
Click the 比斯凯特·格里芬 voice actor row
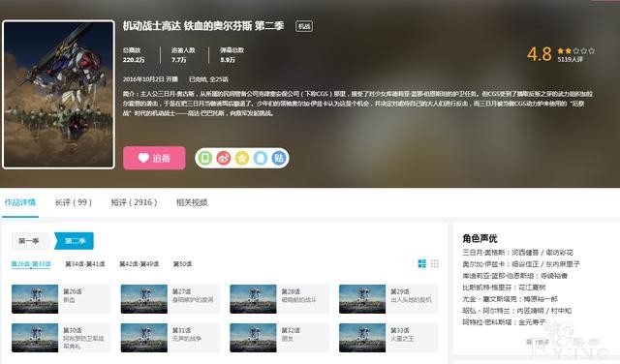[x=504, y=288]
